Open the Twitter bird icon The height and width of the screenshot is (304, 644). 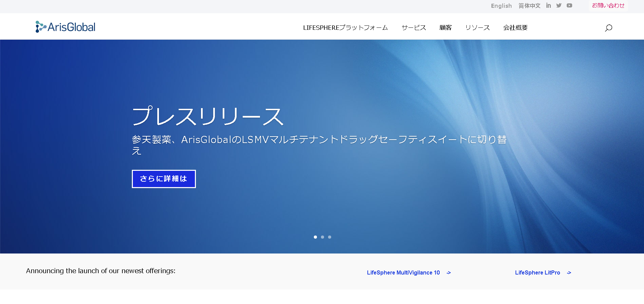tap(559, 5)
